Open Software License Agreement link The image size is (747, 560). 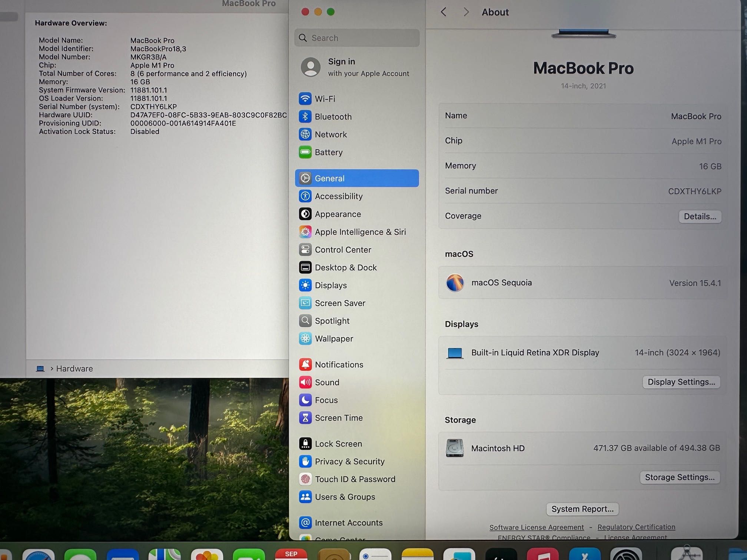pyautogui.click(x=537, y=527)
